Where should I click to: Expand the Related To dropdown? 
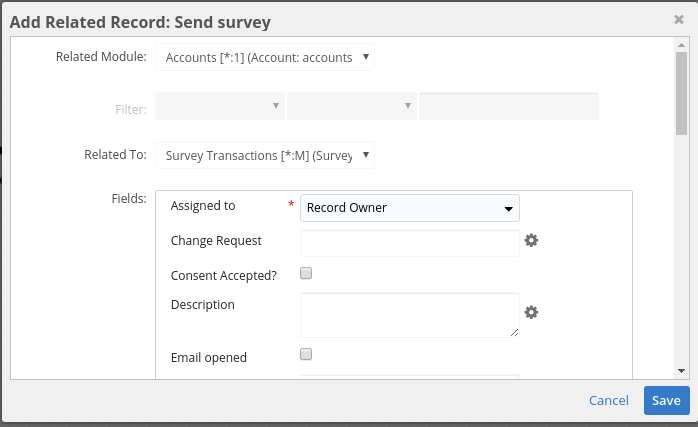265,155
